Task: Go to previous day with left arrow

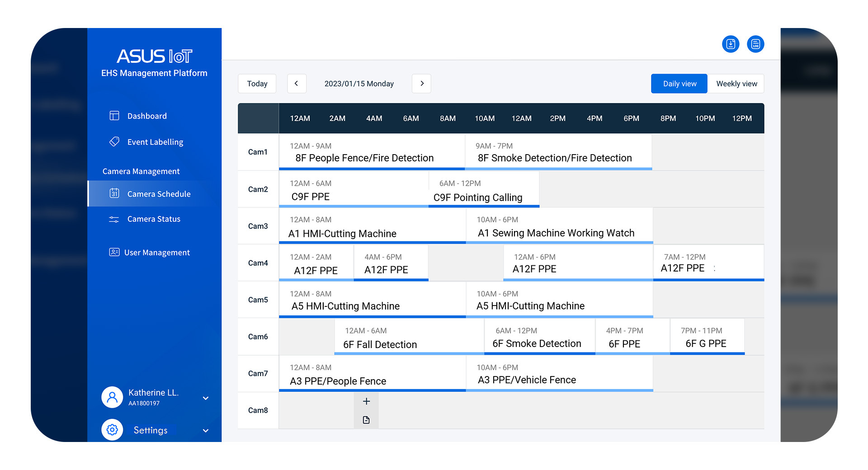Action: [297, 84]
